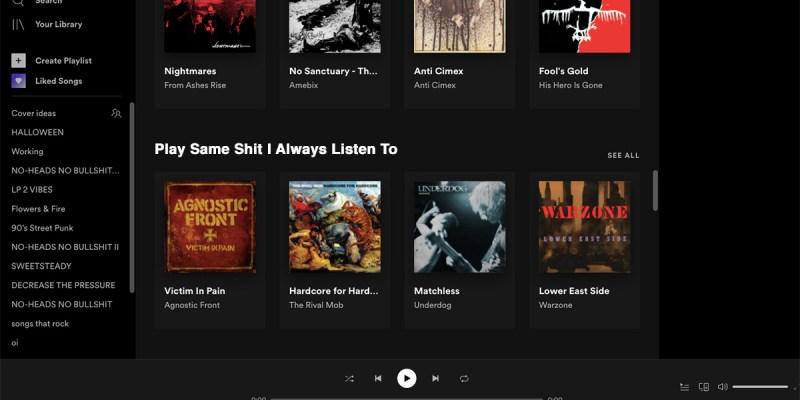Image resolution: width=800 pixels, height=400 pixels.
Task: Mute audio via speaker icon
Action: pyautogui.click(x=722, y=387)
